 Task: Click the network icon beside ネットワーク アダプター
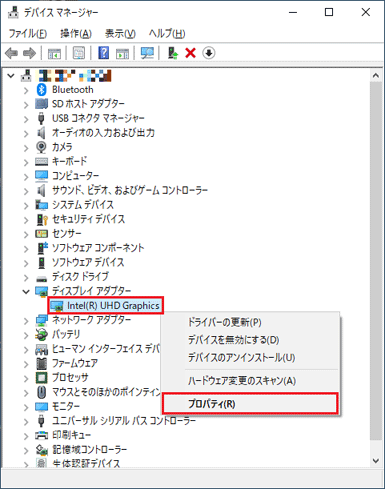[x=41, y=320]
